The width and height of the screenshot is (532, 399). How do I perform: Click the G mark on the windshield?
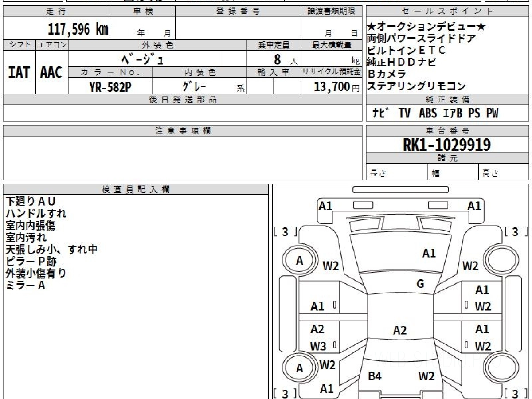pos(420,284)
